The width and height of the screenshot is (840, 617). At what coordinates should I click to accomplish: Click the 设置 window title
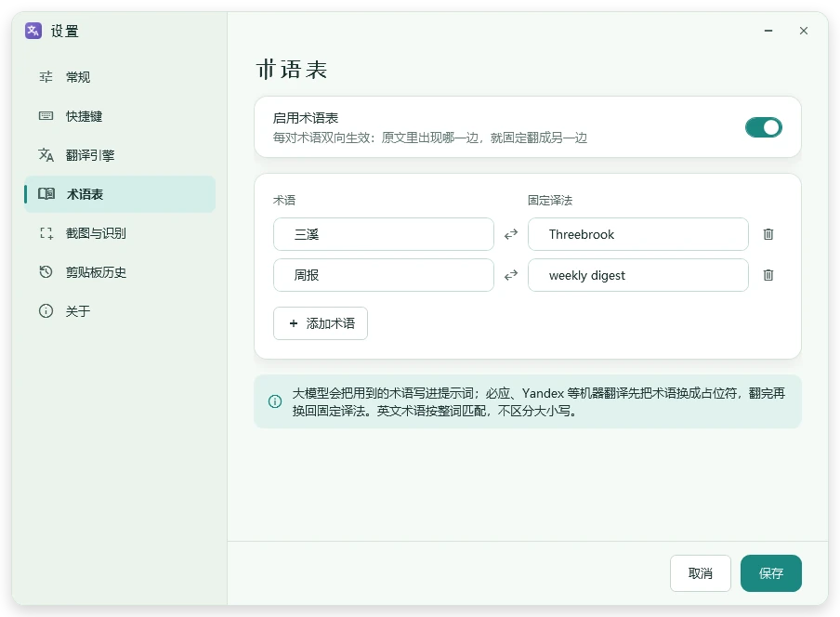65,31
